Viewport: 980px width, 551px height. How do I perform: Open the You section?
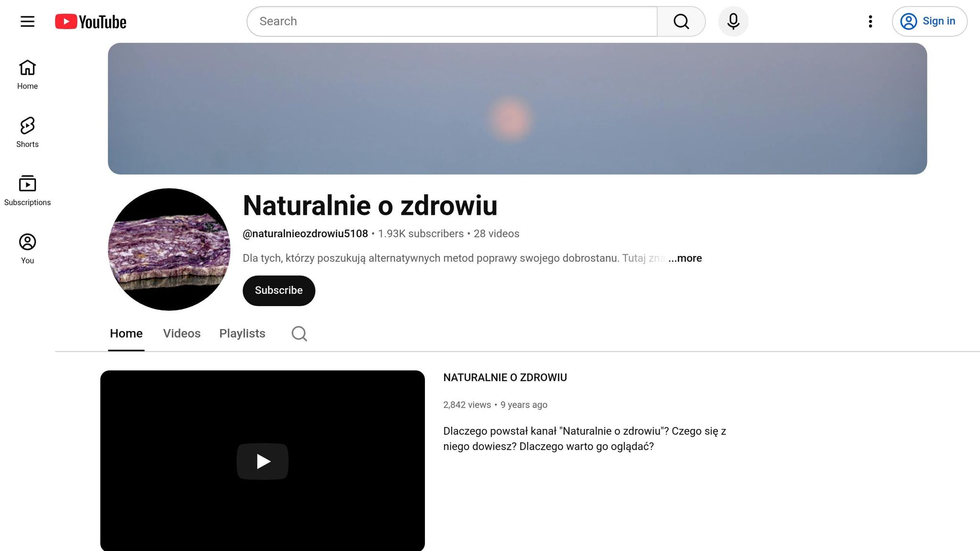[27, 249]
